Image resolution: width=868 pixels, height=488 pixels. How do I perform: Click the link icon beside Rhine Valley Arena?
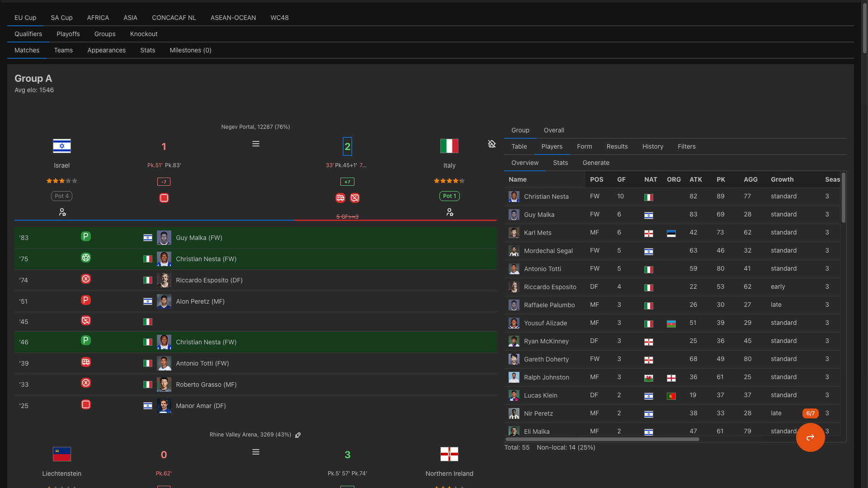point(298,435)
